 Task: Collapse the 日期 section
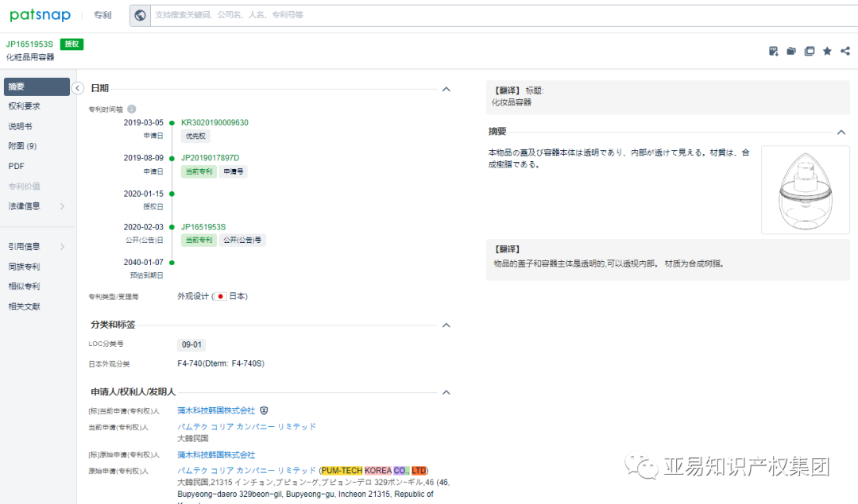coord(446,89)
